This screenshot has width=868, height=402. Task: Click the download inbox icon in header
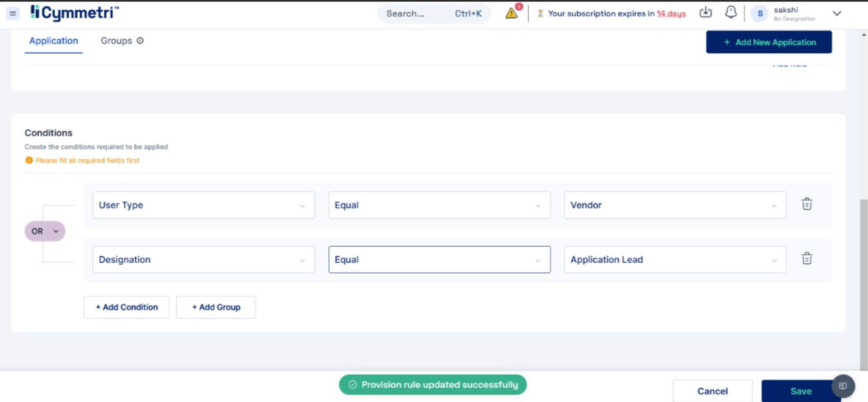[x=706, y=13]
